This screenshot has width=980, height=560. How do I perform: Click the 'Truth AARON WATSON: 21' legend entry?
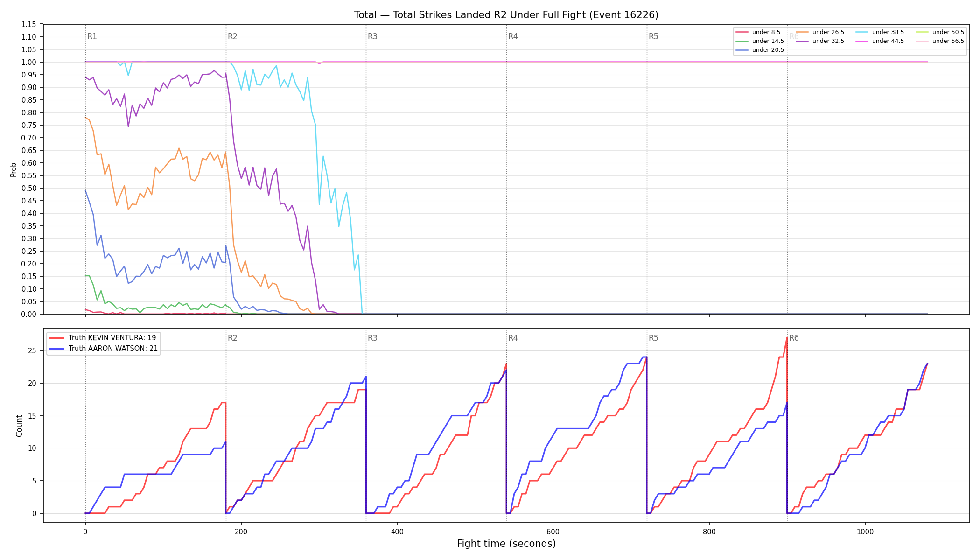(x=104, y=349)
